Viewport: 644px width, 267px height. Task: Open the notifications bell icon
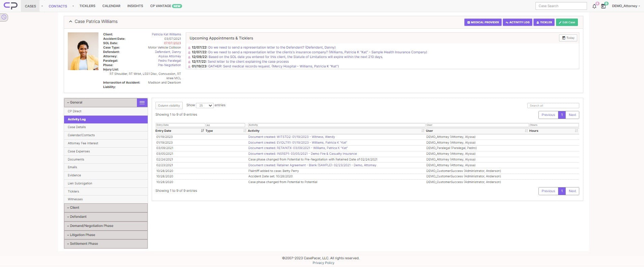point(594,6)
